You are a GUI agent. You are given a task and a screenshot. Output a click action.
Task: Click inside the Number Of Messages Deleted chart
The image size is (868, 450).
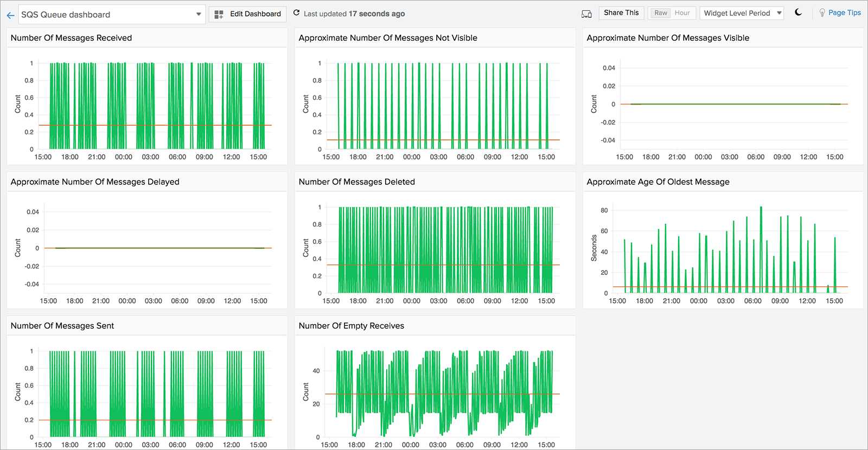[442, 249]
